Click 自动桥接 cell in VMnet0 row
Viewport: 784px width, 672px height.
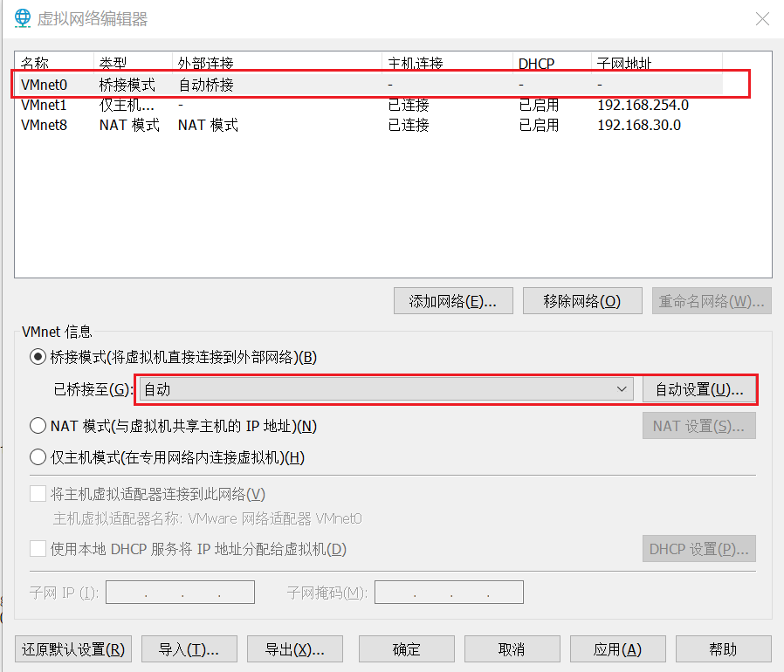coord(206,85)
